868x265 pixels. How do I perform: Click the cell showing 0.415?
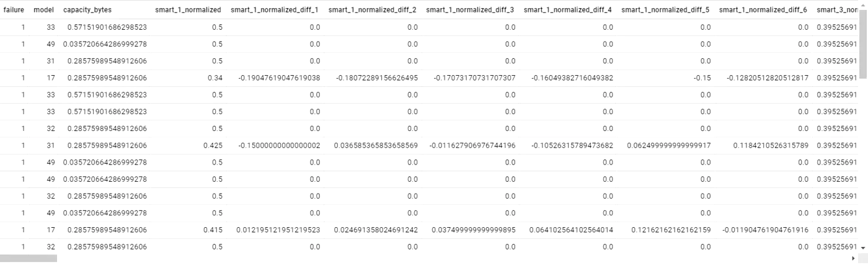(x=211, y=230)
